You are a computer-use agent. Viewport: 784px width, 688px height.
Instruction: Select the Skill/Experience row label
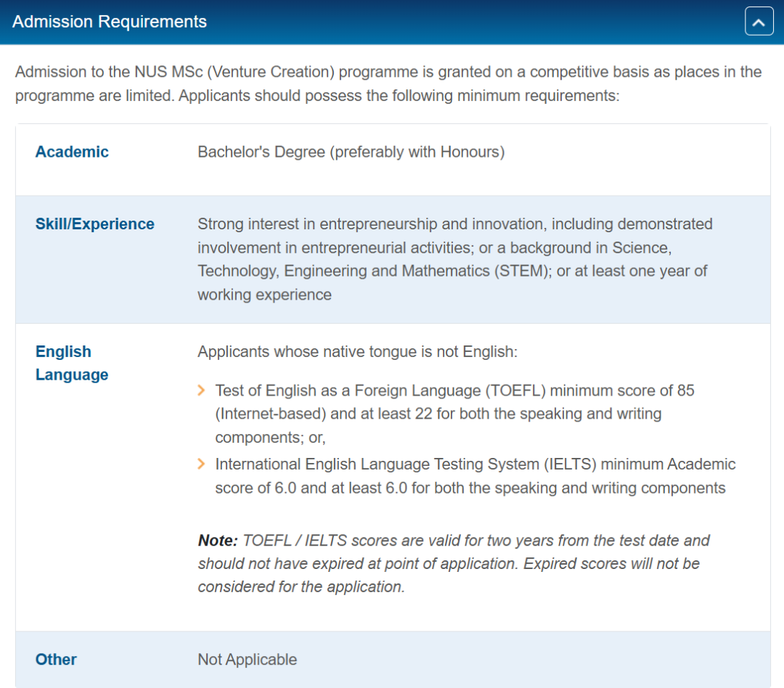94,224
